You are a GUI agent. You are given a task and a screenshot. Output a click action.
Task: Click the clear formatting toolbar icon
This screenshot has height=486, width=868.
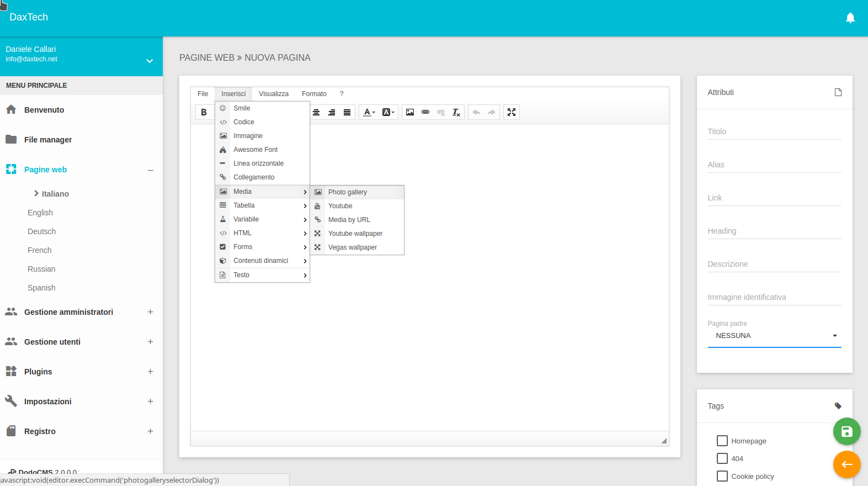pyautogui.click(x=456, y=112)
